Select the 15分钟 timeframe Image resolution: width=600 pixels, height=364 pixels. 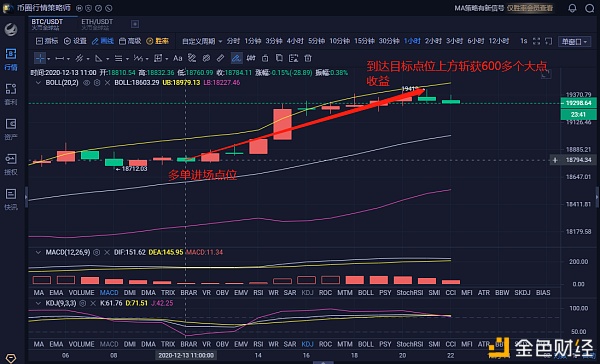[x=364, y=41]
